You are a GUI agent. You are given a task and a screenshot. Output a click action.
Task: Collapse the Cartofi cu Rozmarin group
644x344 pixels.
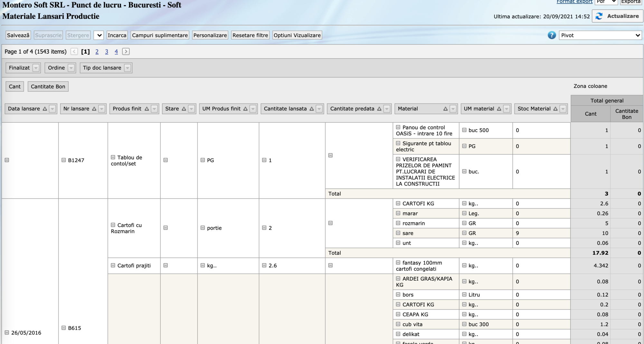coord(113,225)
